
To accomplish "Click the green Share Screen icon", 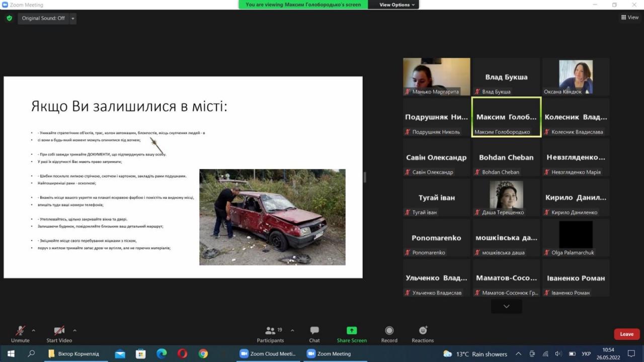I will [352, 331].
